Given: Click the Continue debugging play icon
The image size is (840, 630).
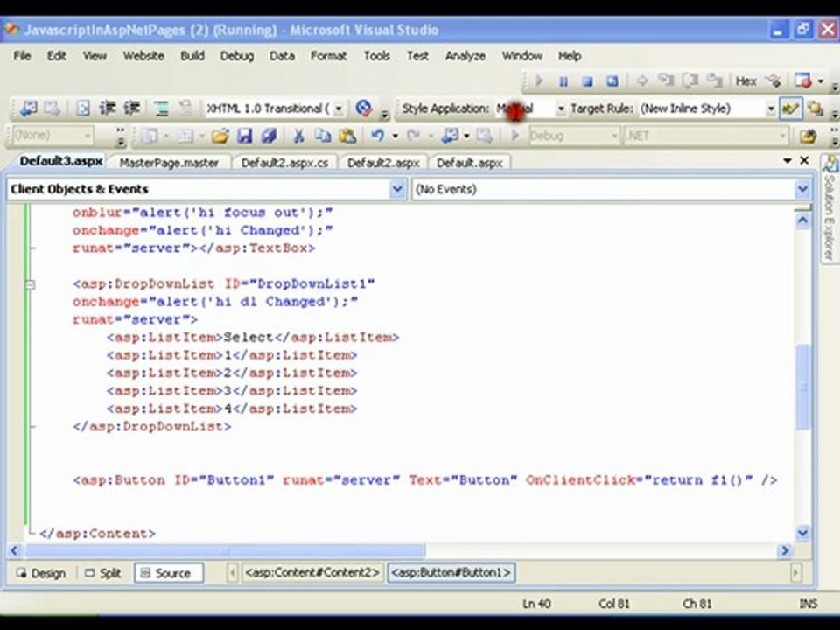Looking at the screenshot, I should click(x=539, y=80).
